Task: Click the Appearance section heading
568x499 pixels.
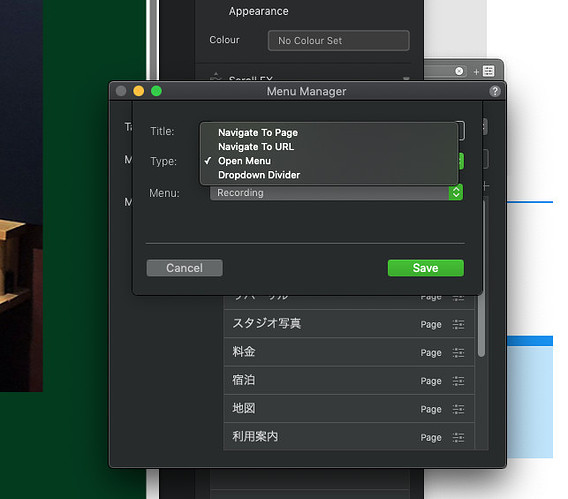Action: point(259,11)
